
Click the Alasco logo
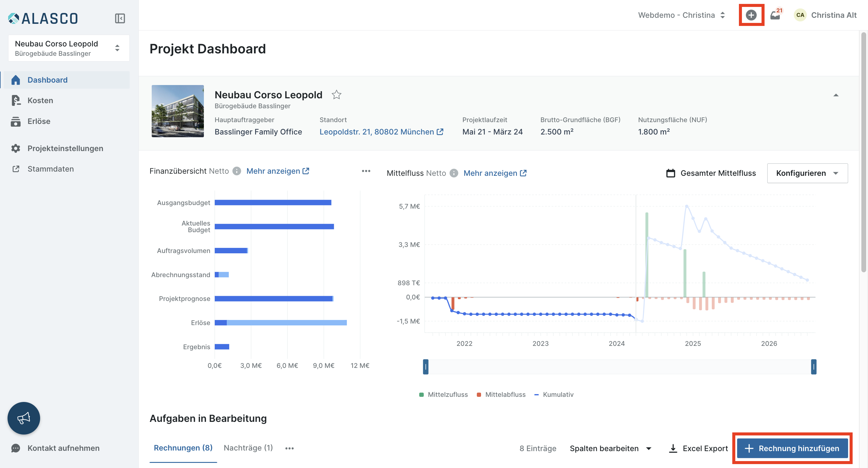tap(43, 18)
